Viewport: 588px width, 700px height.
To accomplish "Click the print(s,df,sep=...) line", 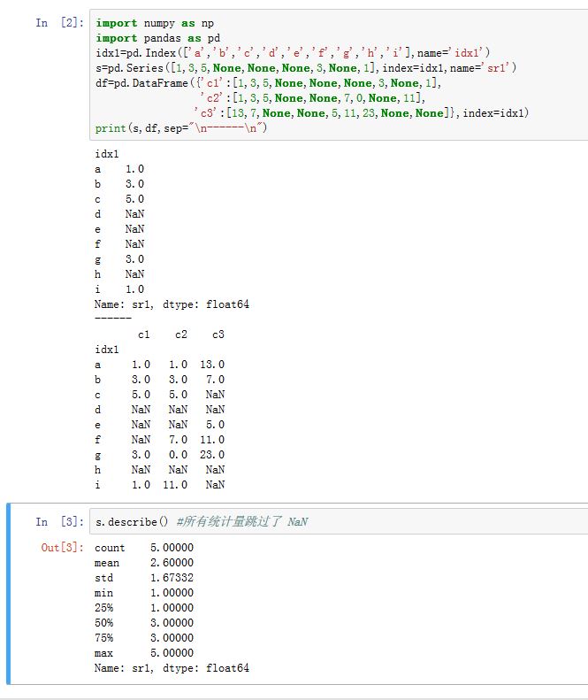I will pyautogui.click(x=181, y=128).
